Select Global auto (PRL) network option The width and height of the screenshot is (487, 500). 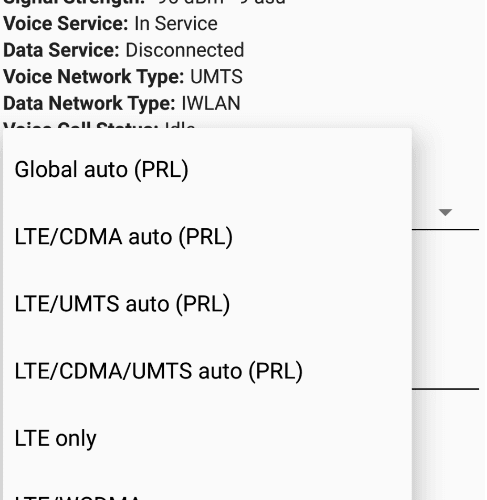[x=207, y=169]
